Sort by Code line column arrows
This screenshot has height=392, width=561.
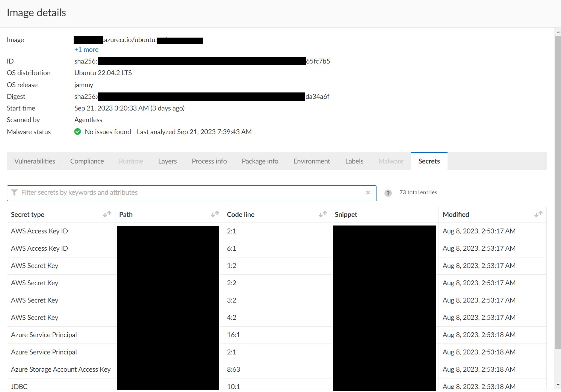pos(323,214)
